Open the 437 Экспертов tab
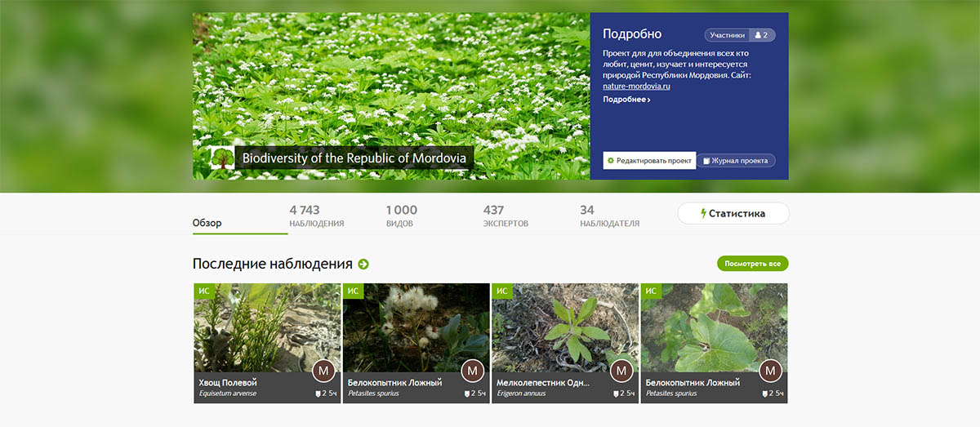The image size is (980, 427). (x=506, y=216)
